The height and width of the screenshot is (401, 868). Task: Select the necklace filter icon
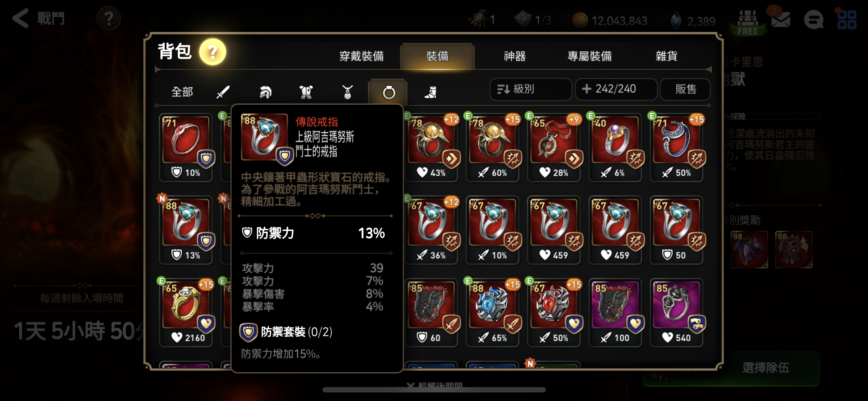click(x=347, y=92)
